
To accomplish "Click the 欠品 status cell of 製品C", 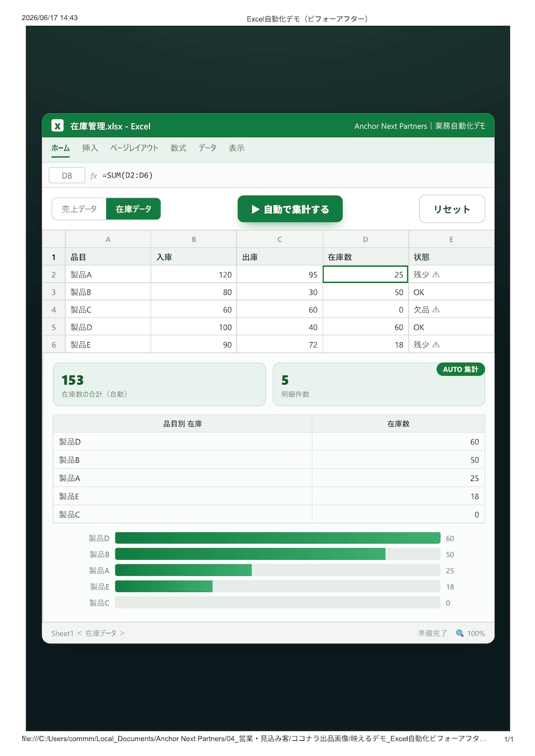I will point(451,310).
